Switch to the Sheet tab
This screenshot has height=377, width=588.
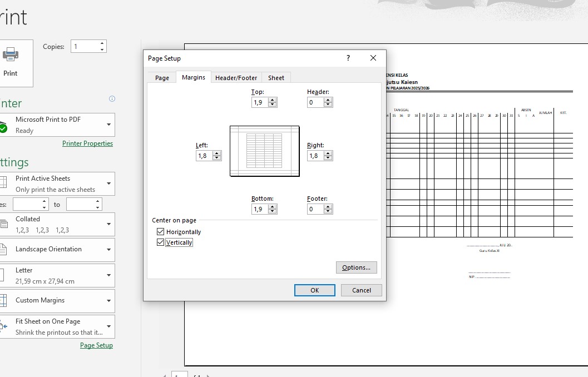click(276, 77)
